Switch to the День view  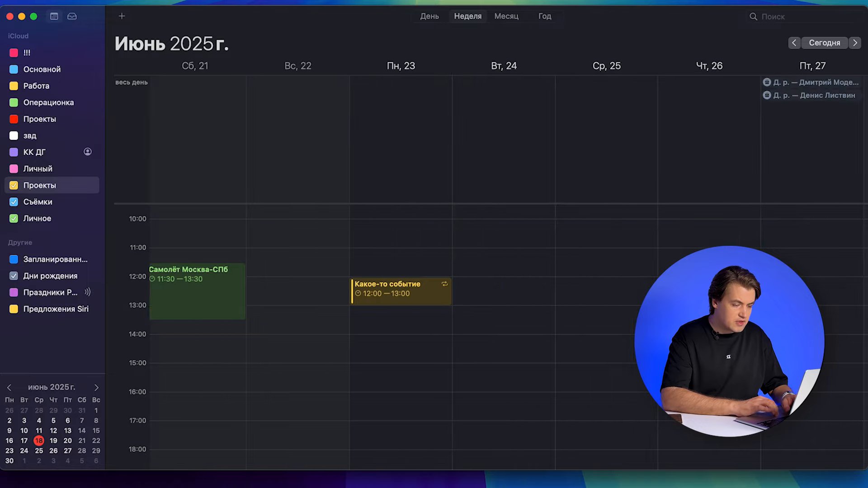[x=429, y=16]
